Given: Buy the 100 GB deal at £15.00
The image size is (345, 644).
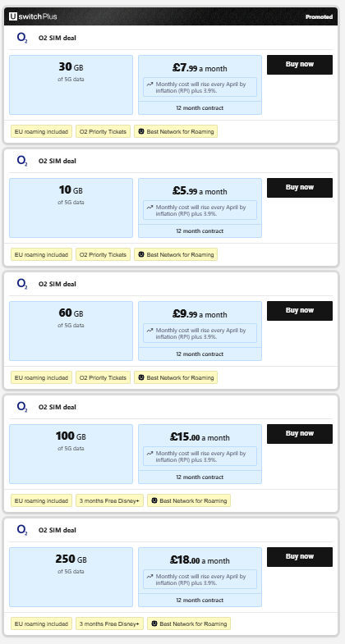Looking at the screenshot, I should (x=300, y=434).
